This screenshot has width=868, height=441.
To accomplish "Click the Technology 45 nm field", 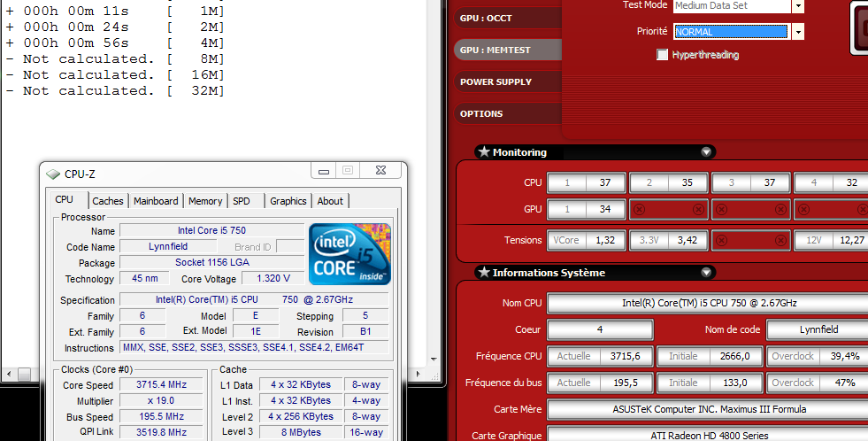I will [x=145, y=278].
